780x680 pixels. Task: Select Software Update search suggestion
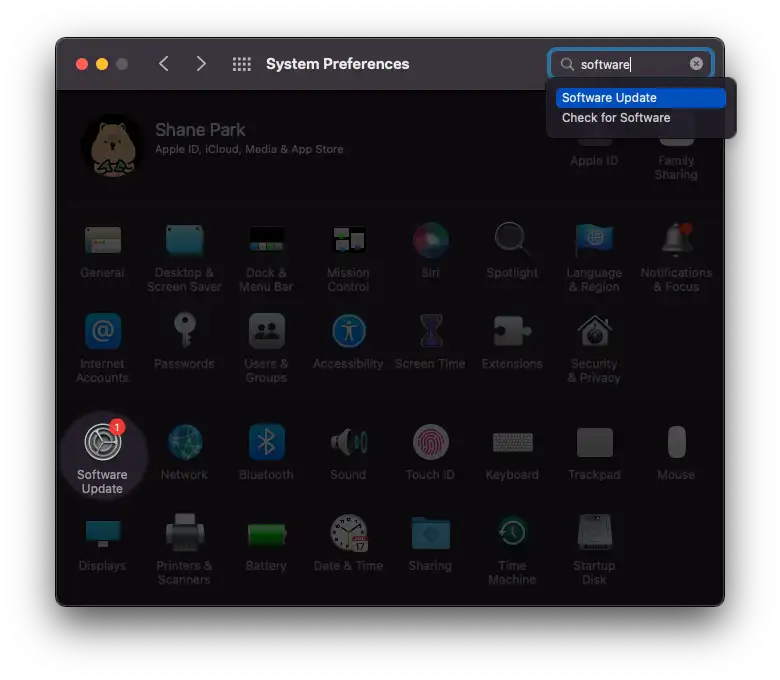click(641, 97)
